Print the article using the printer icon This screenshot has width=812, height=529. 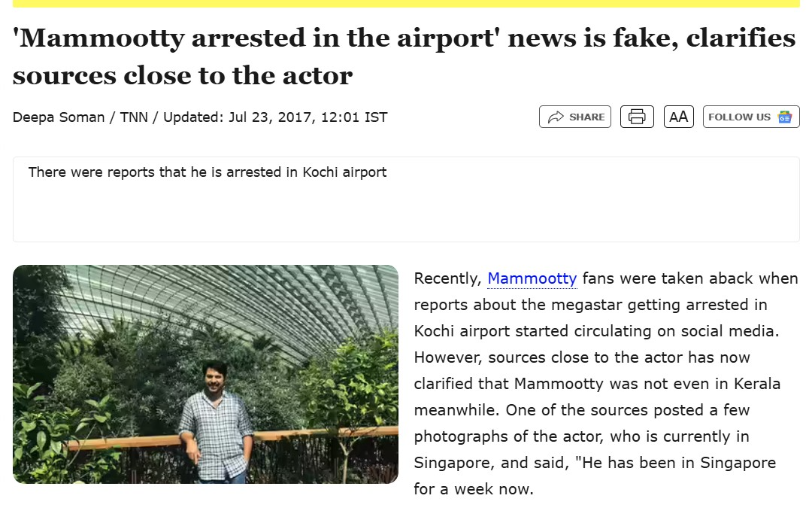coord(637,117)
